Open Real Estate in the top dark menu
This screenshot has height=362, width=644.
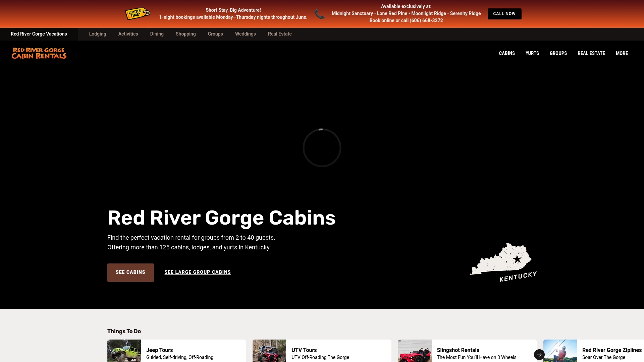(x=280, y=34)
